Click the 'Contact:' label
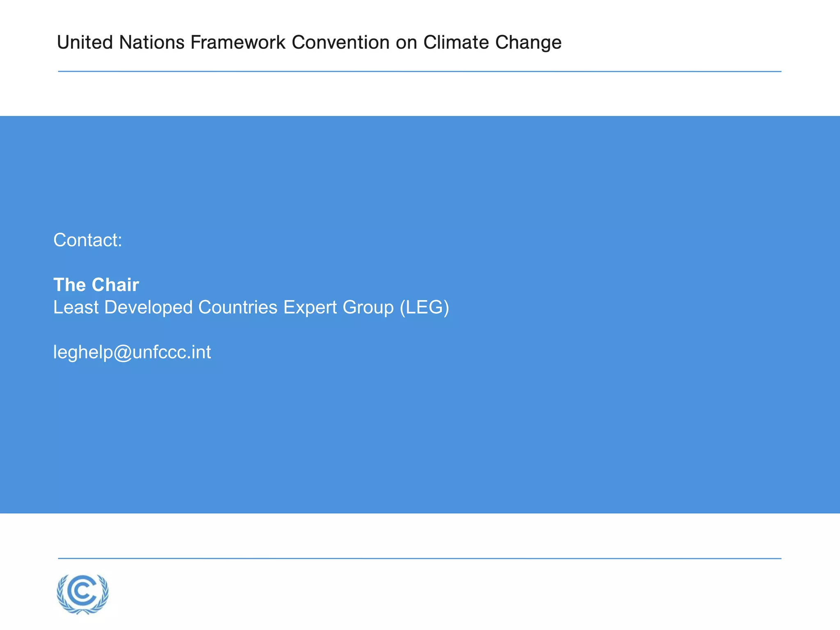This screenshot has height=630, width=840. (88, 240)
